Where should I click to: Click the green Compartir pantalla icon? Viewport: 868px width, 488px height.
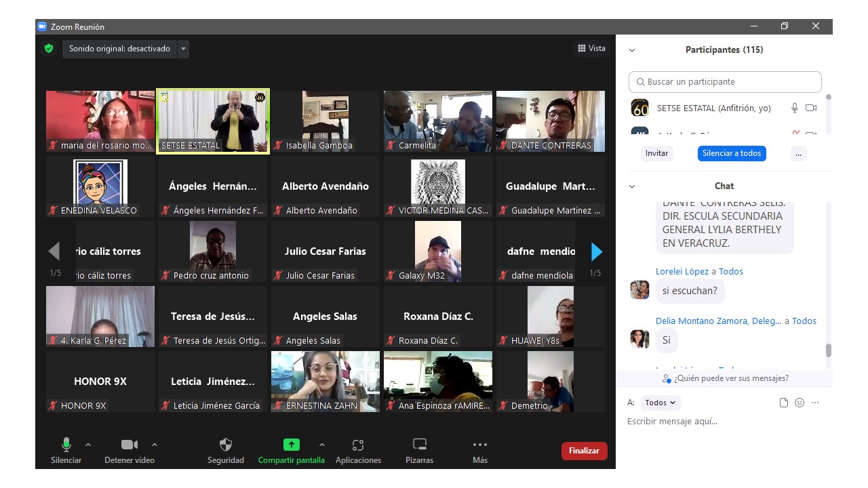pos(291,445)
